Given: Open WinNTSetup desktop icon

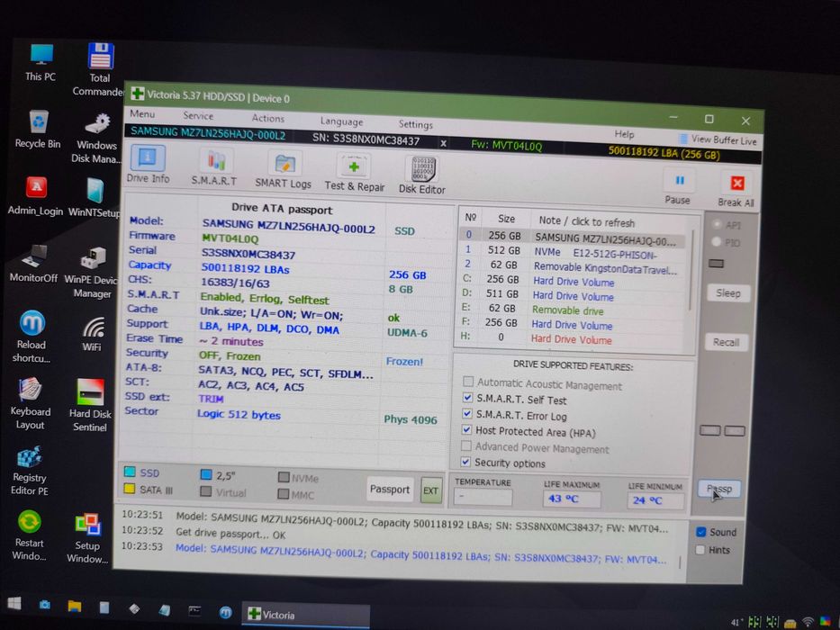Looking at the screenshot, I should pyautogui.click(x=95, y=198).
